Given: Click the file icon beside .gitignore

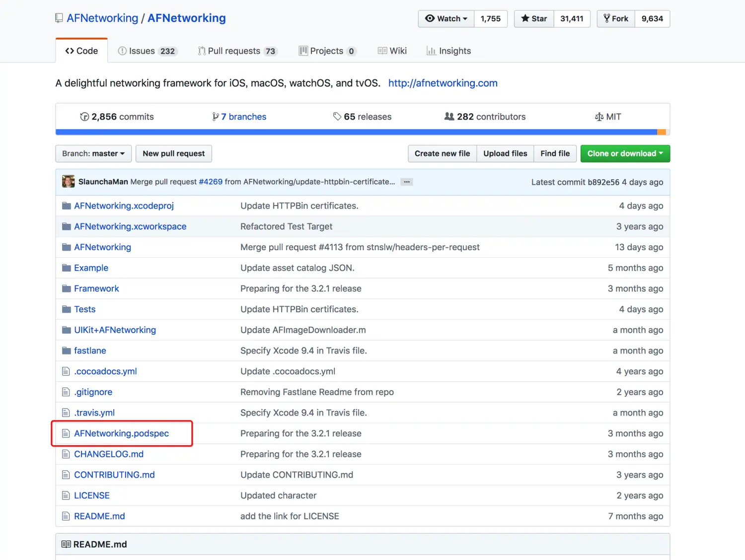Looking at the screenshot, I should 66,392.
